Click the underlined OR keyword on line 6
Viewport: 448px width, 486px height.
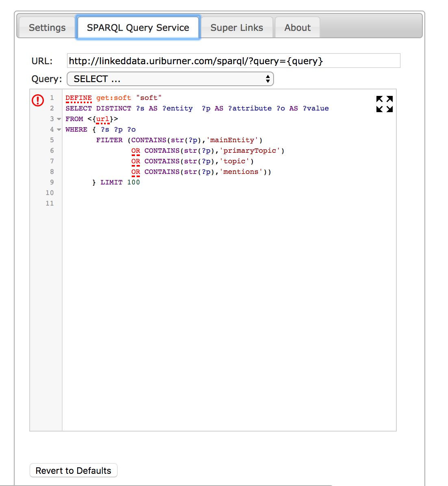(x=135, y=150)
